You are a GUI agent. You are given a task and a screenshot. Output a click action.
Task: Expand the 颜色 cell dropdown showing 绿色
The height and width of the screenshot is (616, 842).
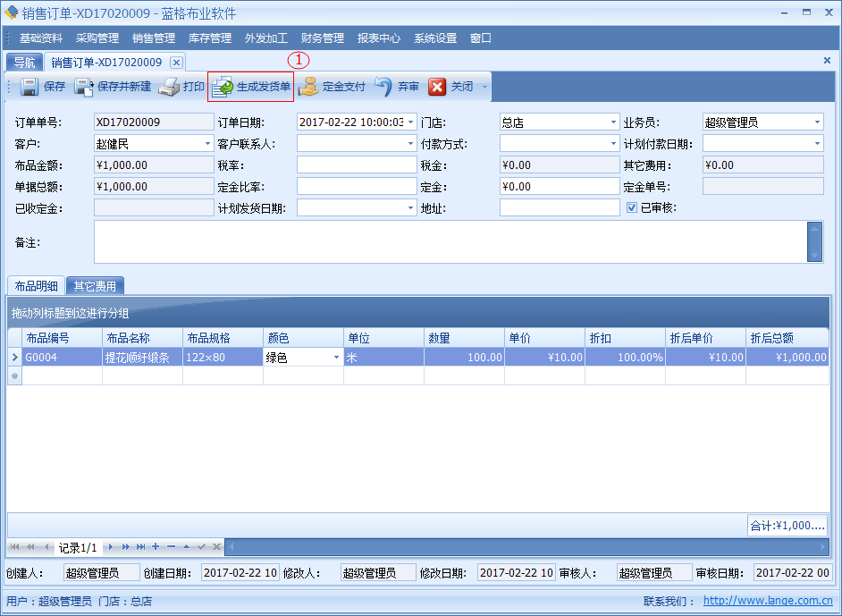click(337, 358)
